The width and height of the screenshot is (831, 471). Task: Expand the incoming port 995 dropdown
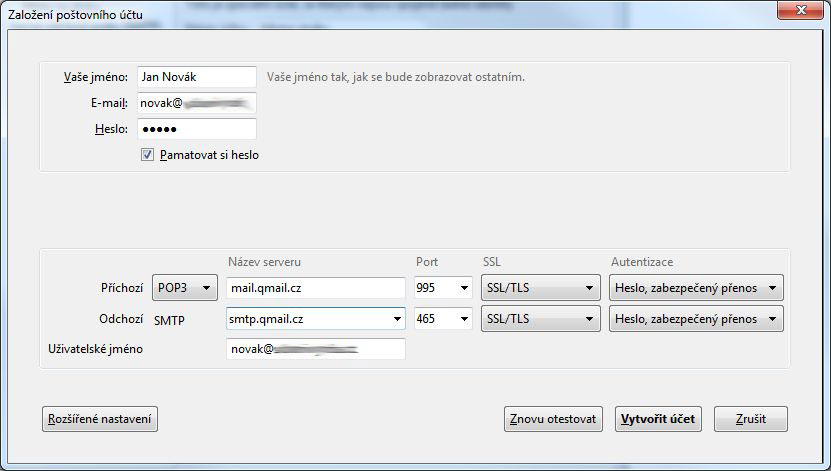click(x=463, y=288)
